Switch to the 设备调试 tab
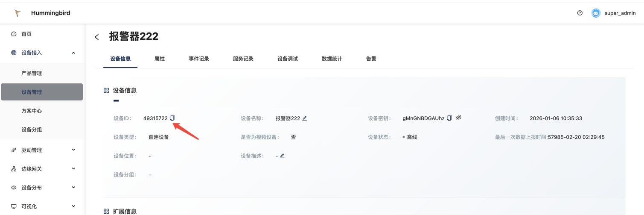The width and height of the screenshot is (644, 215). tap(288, 59)
